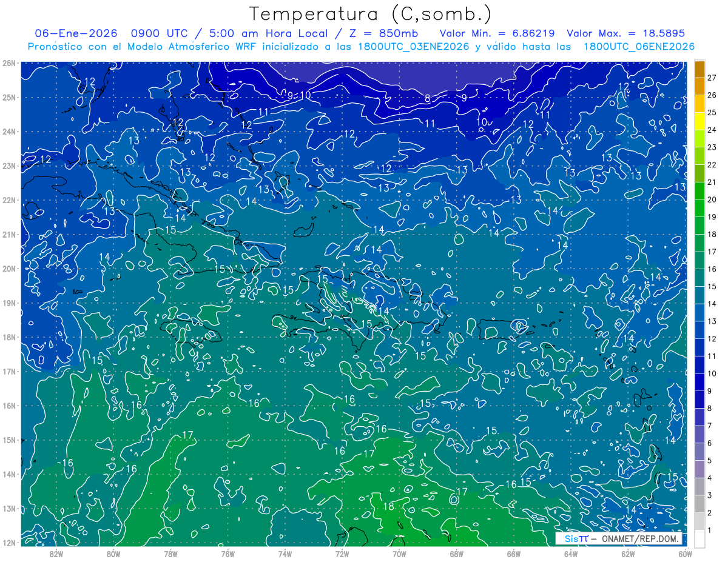Select the yellow color bar swatch between 24 and 25
Viewport: 728px width, 562px height.
699,121
